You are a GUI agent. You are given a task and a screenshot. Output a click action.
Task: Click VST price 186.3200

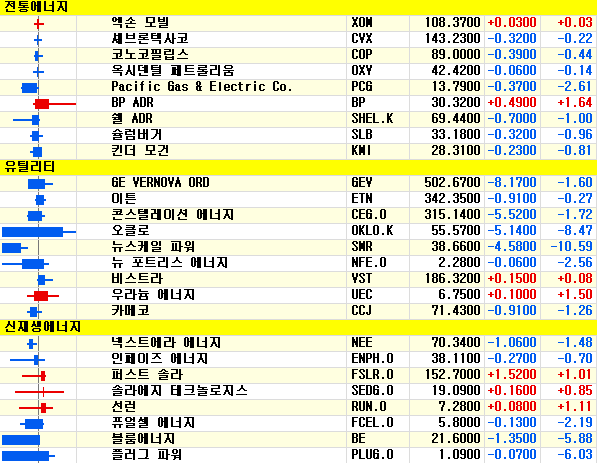tap(452, 279)
